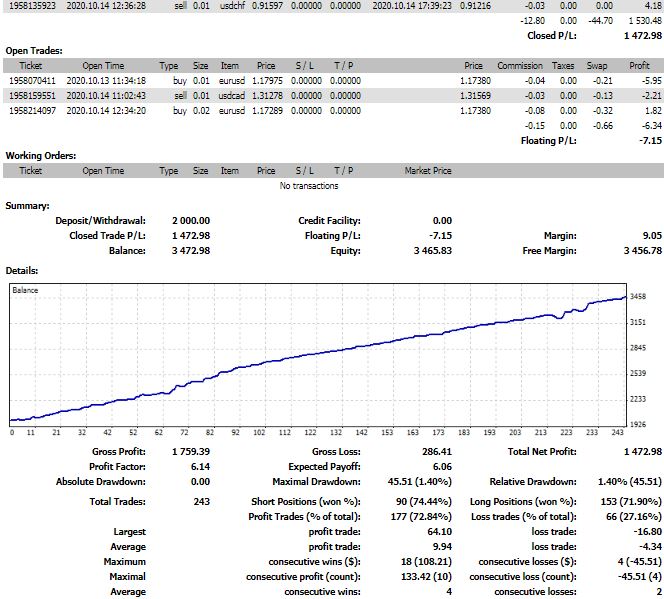Click Loss trades value 66 (27.16%)
The height and width of the screenshot is (599, 664).
point(634,516)
